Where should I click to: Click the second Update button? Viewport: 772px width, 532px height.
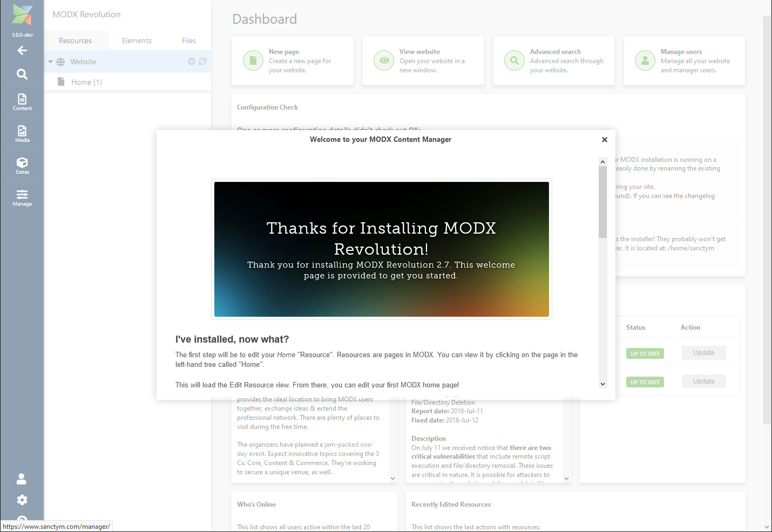coord(703,381)
